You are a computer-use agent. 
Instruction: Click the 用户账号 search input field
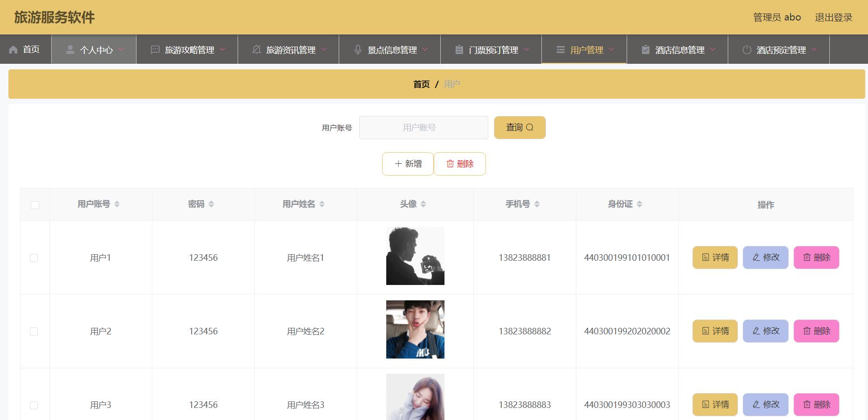point(423,127)
